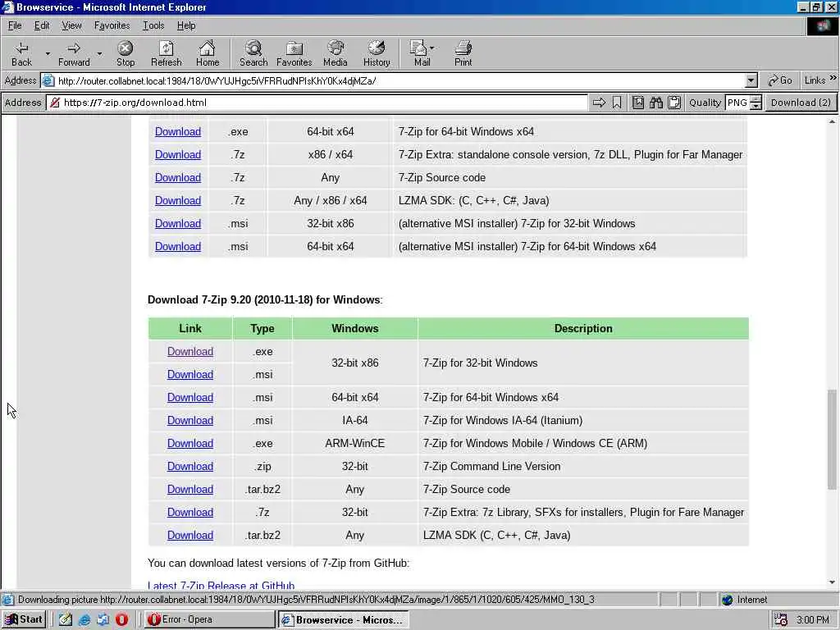Download 64-bit alternative MSI installer link
840x630 pixels.
(x=178, y=246)
